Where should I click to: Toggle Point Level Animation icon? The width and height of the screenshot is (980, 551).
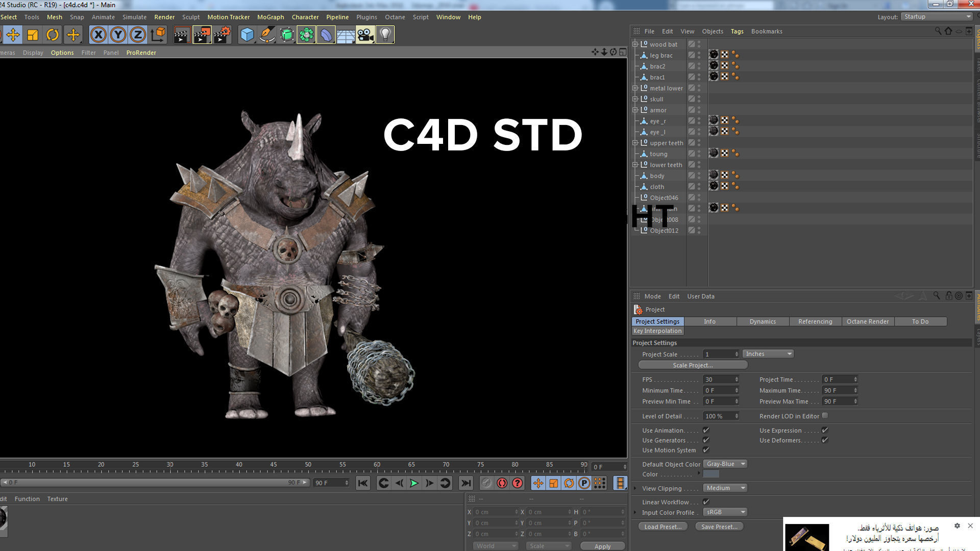point(600,483)
